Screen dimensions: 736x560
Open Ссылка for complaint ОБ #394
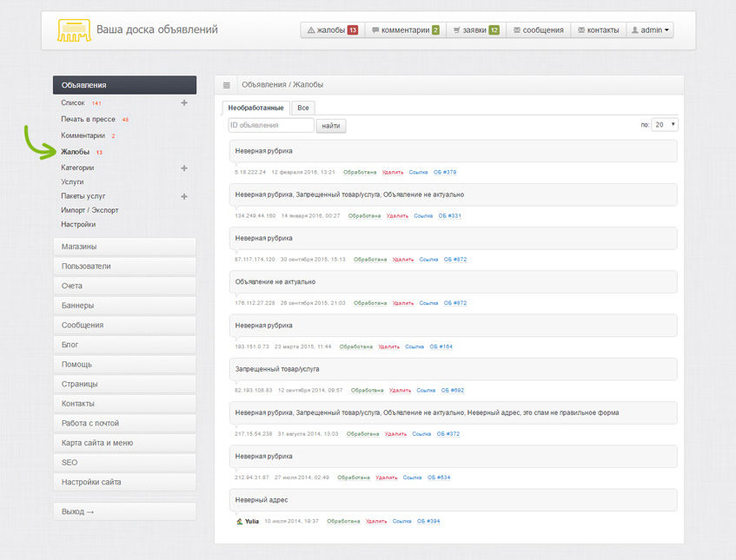pos(401,521)
